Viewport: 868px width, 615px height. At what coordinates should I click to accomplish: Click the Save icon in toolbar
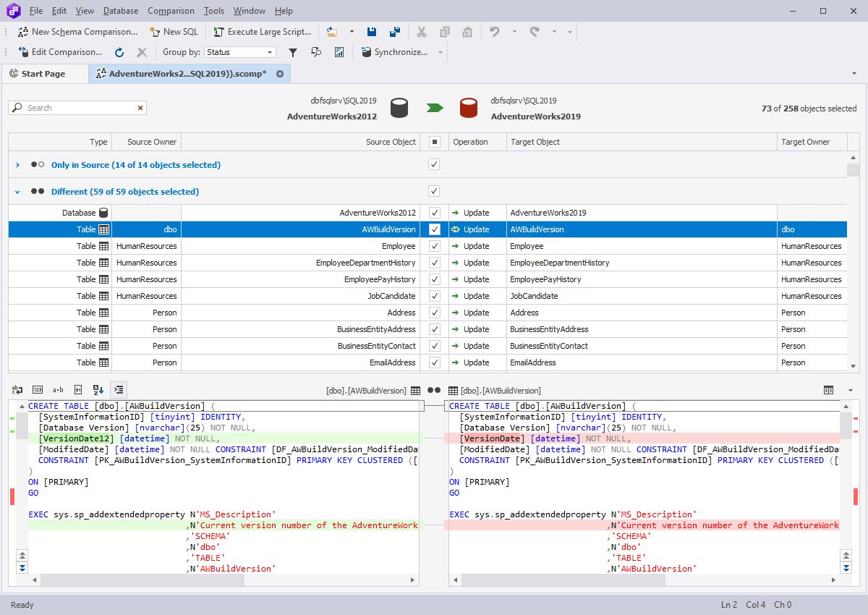coord(372,32)
